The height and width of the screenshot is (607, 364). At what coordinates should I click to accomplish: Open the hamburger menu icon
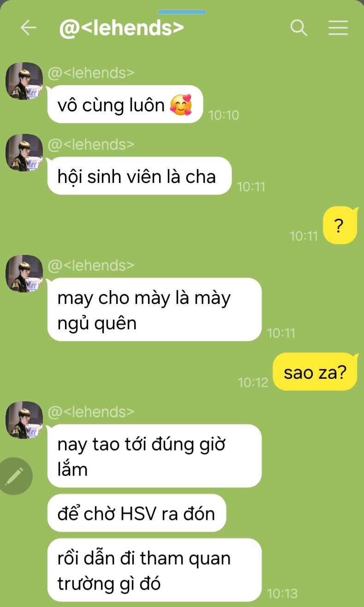(x=338, y=28)
